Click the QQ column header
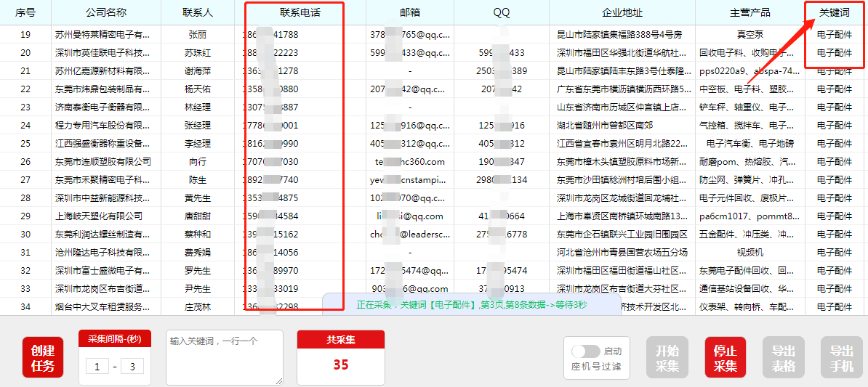The height and width of the screenshot is (387, 868). point(502,12)
